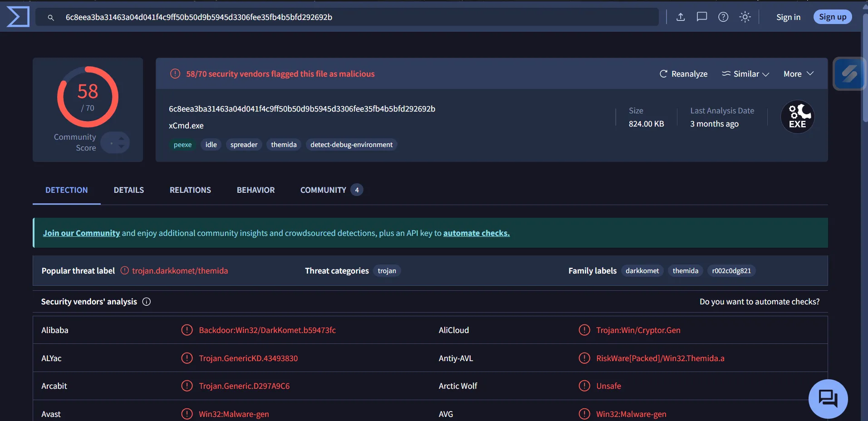Click the hash search input field
Screen dimensions: 868x421
point(347,17)
